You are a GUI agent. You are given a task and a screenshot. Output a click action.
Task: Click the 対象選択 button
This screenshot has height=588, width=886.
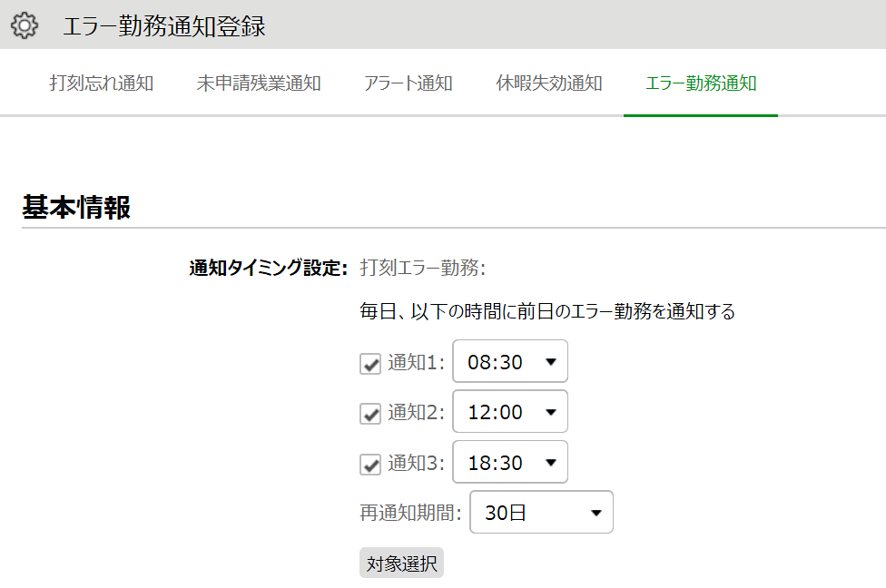click(402, 563)
